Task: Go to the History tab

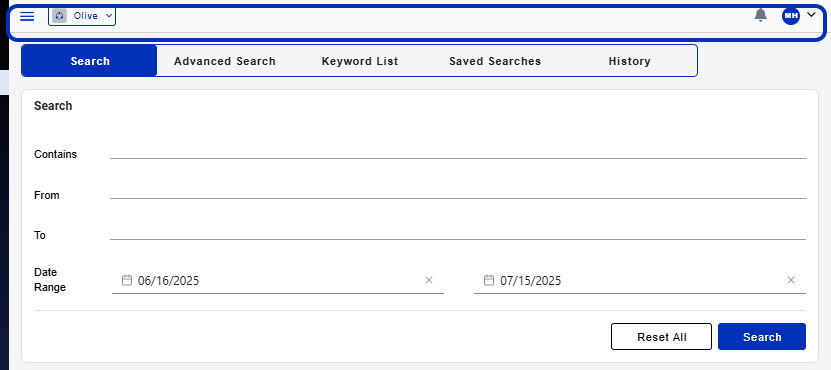Action: click(630, 61)
